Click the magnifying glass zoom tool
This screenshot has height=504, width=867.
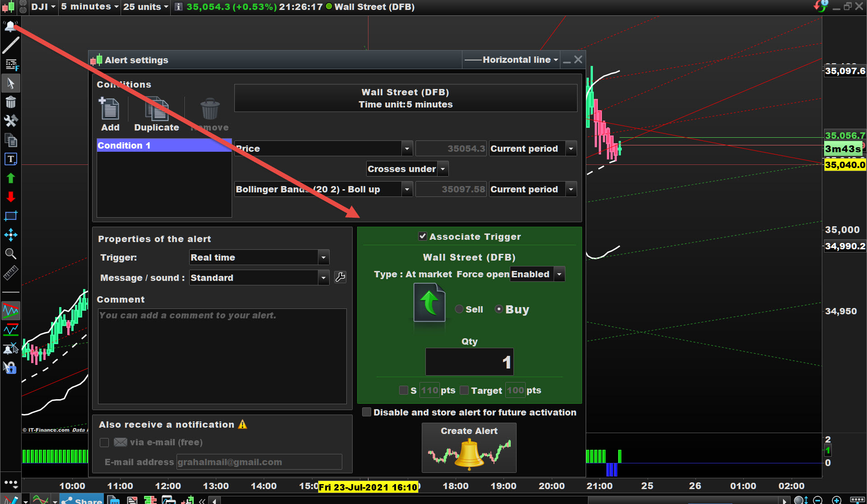coord(11,254)
